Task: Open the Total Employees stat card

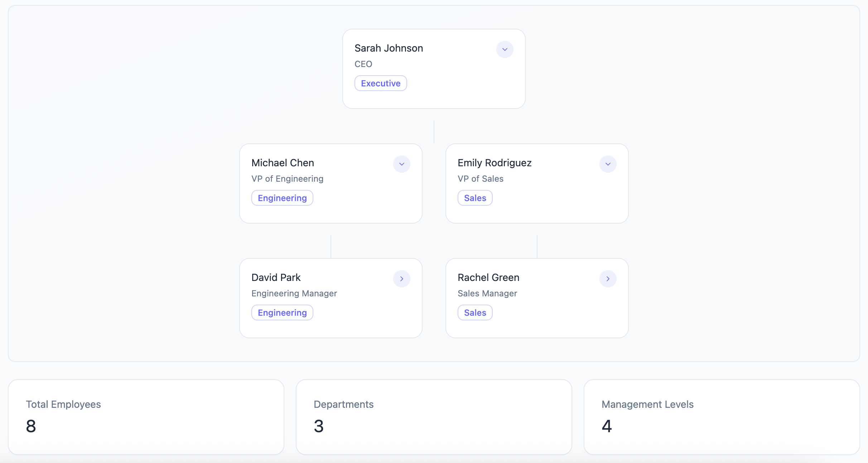Action: point(146,417)
